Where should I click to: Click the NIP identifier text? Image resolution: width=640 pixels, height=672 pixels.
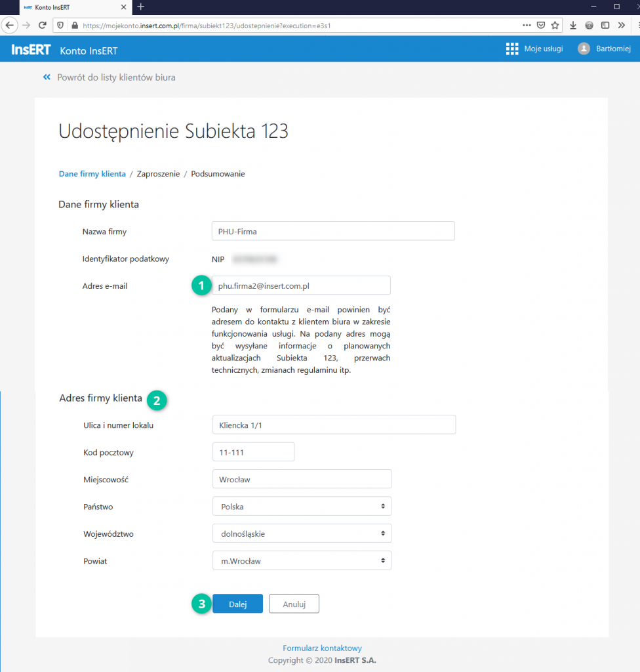click(218, 259)
